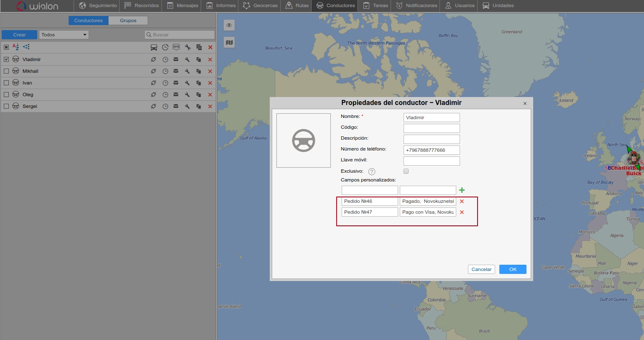Remove the Pedido №47 custom field
The width and height of the screenshot is (644, 340).
462,212
